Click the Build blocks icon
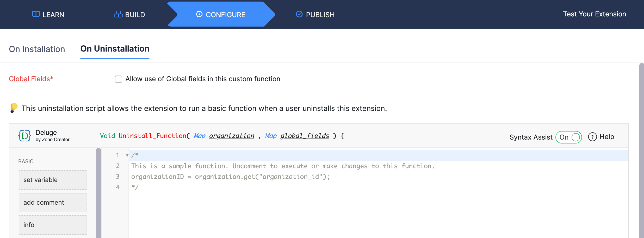The image size is (644, 238). (x=118, y=14)
